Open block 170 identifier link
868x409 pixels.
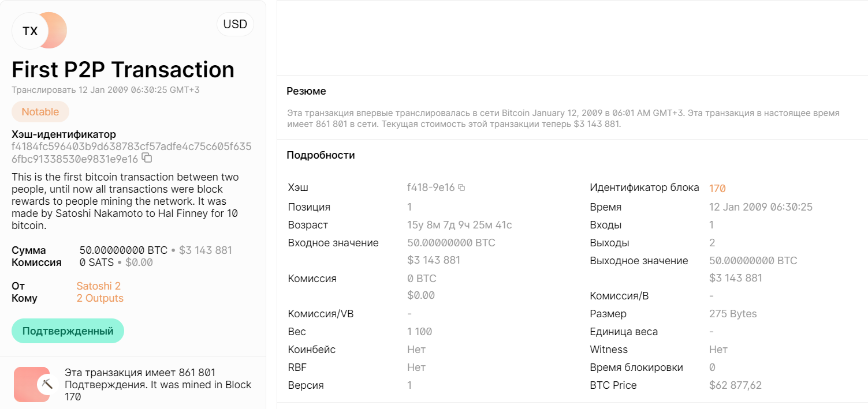coord(717,188)
